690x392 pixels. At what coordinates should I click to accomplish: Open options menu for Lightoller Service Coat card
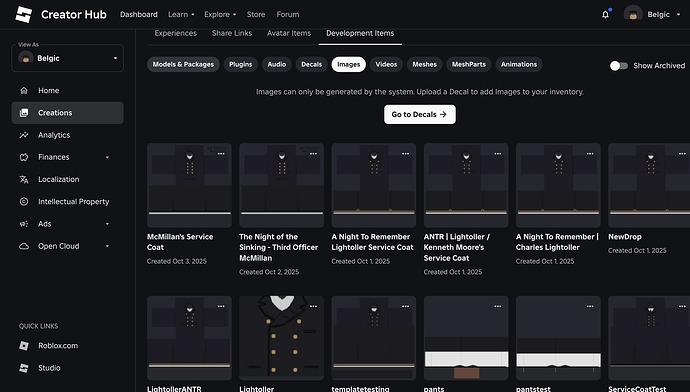point(405,154)
